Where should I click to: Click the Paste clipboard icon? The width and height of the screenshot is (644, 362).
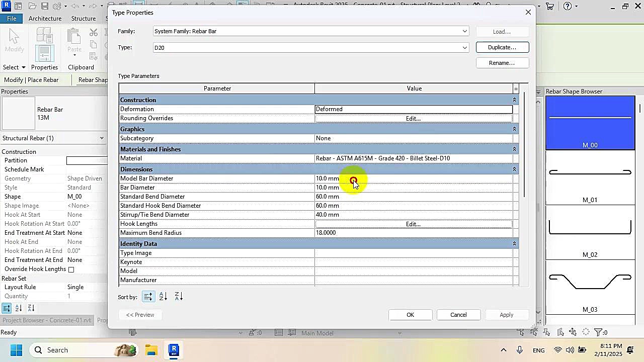[74, 36]
